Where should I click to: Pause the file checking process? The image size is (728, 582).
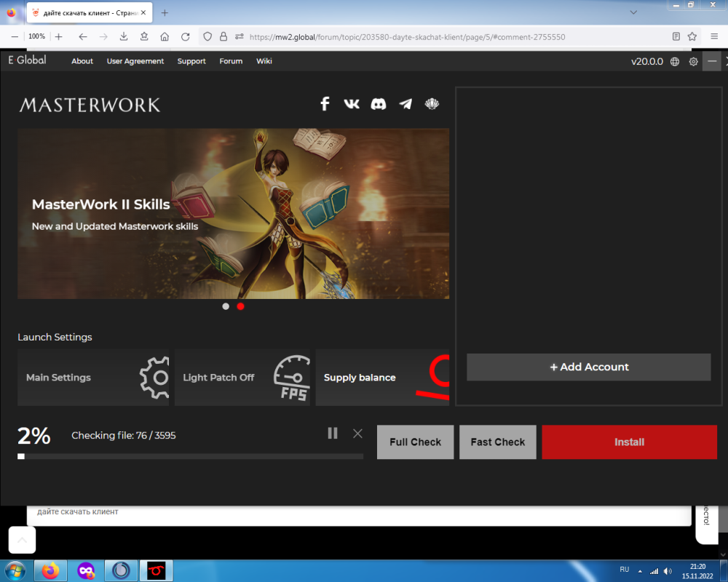click(333, 434)
